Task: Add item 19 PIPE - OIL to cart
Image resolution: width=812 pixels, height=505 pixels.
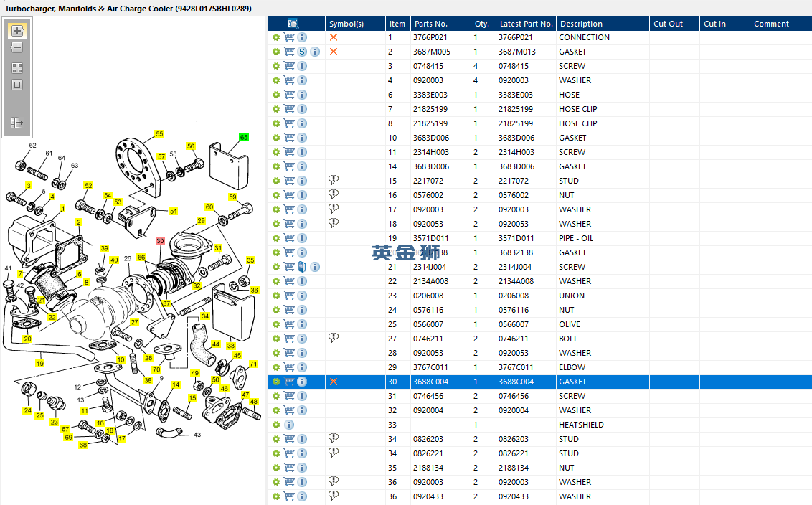Action: pos(289,238)
